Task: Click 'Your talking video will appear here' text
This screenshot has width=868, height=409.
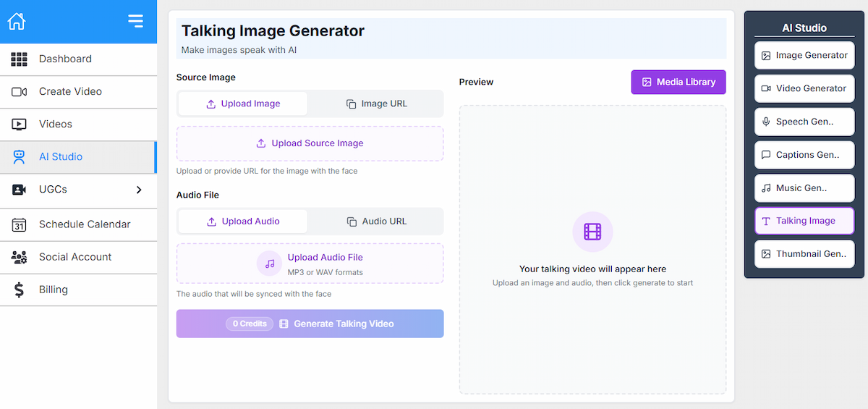Action: click(x=592, y=269)
